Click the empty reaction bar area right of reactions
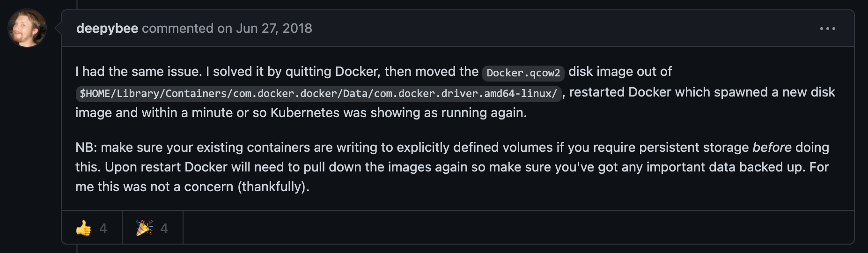Viewport: 868px width, 253px height. pyautogui.click(x=515, y=228)
